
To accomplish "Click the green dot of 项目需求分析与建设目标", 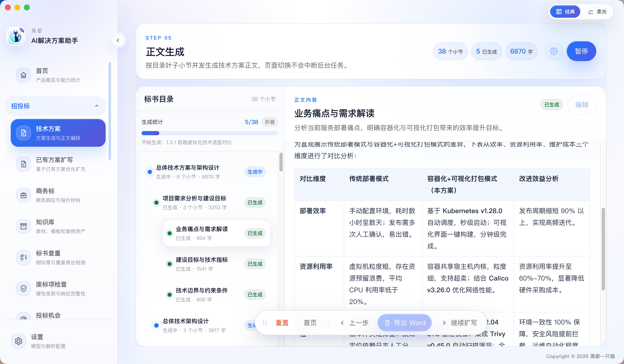I will [x=156, y=203].
